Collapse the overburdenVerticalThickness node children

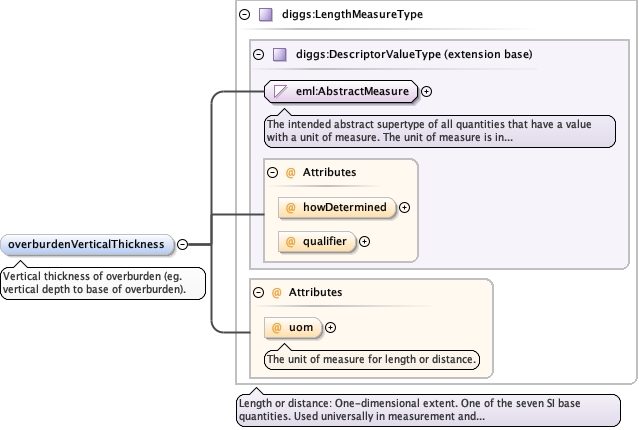[183, 243]
